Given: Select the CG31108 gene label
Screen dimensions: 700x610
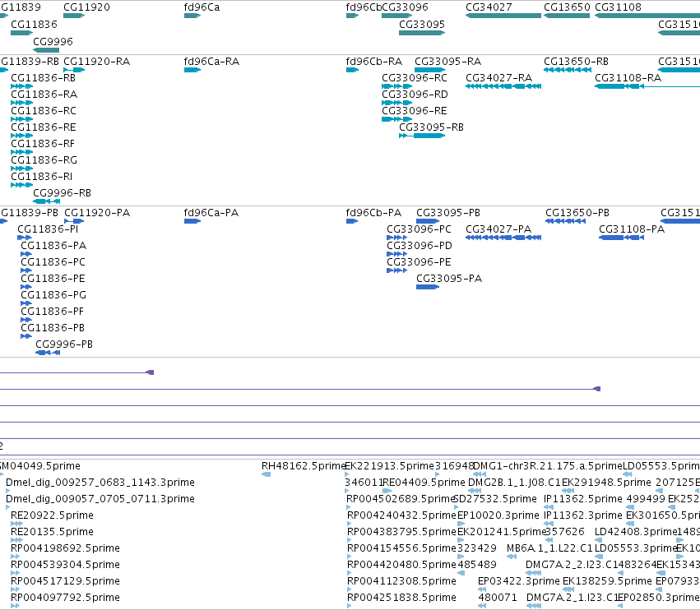Looking at the screenshot, I should pos(619,7).
